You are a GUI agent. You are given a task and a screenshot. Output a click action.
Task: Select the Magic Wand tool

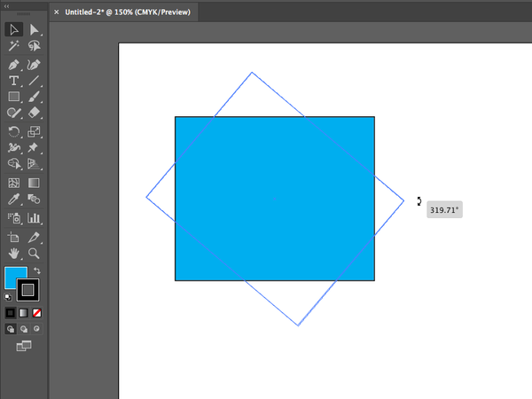coord(13,46)
